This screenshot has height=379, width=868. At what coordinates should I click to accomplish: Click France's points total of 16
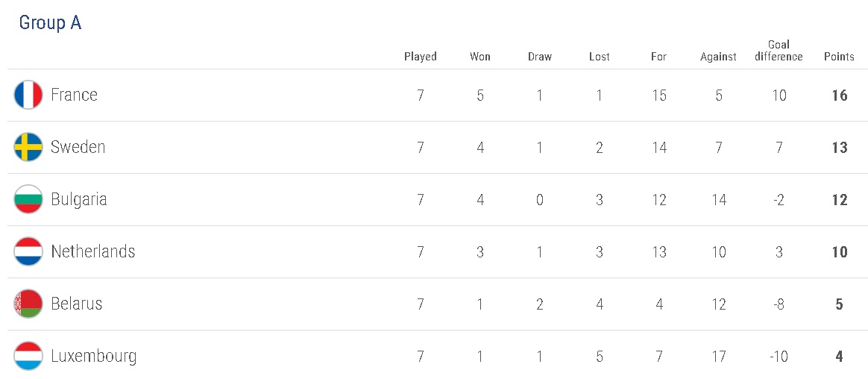tap(839, 95)
